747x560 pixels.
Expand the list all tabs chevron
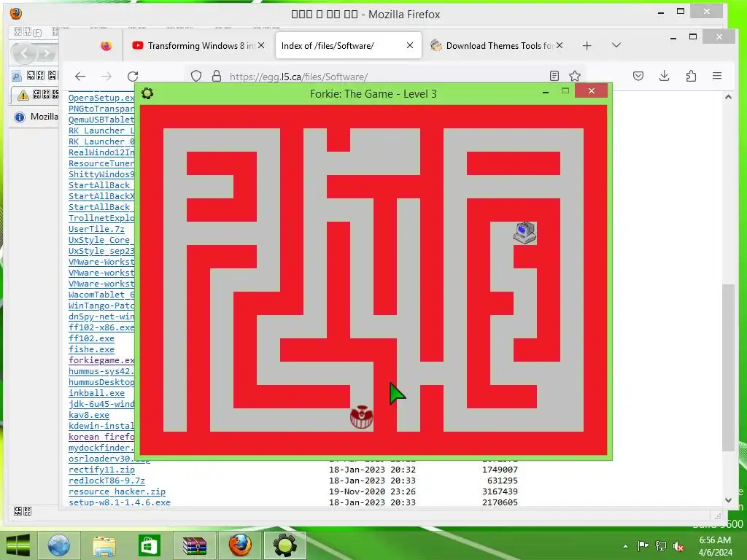tap(616, 45)
